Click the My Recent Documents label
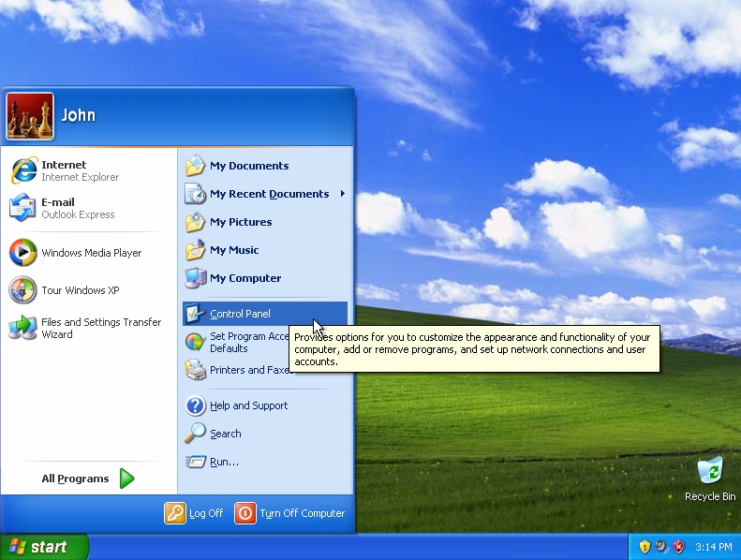Screen dimensions: 741x560 [x=270, y=194]
